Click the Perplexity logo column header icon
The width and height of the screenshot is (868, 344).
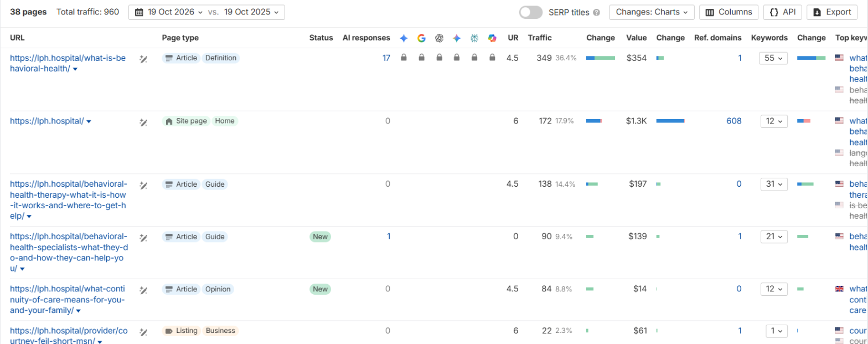click(x=474, y=38)
